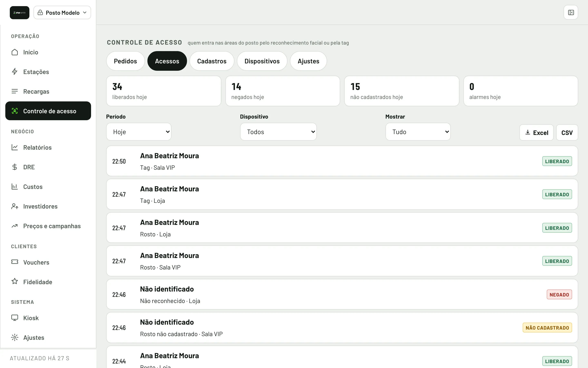The width and height of the screenshot is (588, 368).
Task: Click the Vouchers ticket icon
Action: pyautogui.click(x=14, y=262)
